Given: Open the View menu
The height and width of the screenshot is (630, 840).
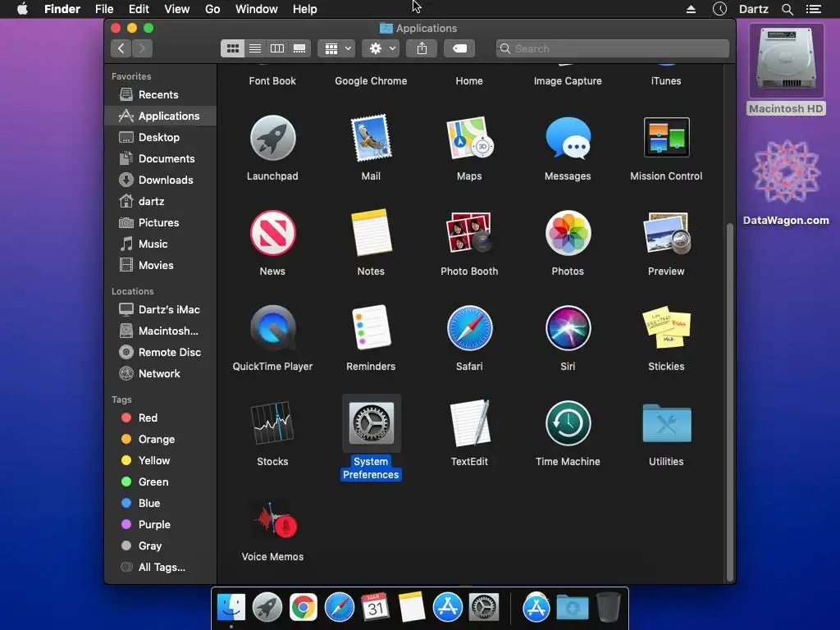Looking at the screenshot, I should click(177, 9).
